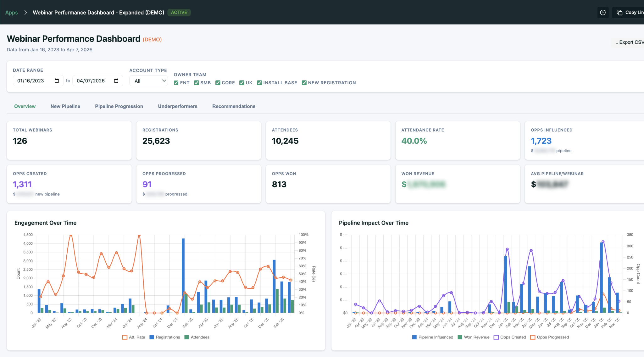Select the Recommendations tab
This screenshot has width=644, height=357.
coord(234,106)
